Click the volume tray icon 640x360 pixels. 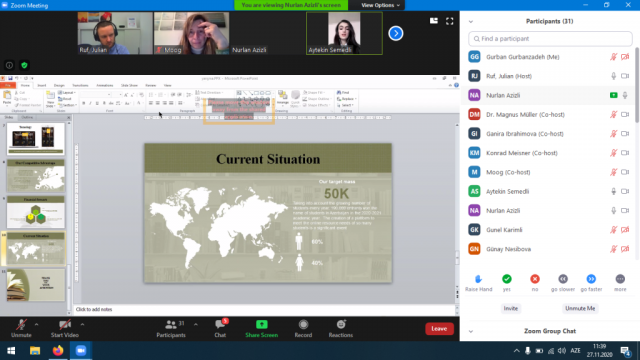tap(562, 351)
